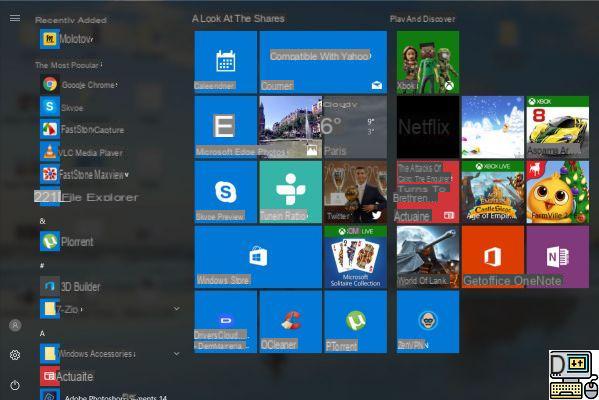Open Adobe Photoshop Elements 14 entry

pos(104,395)
